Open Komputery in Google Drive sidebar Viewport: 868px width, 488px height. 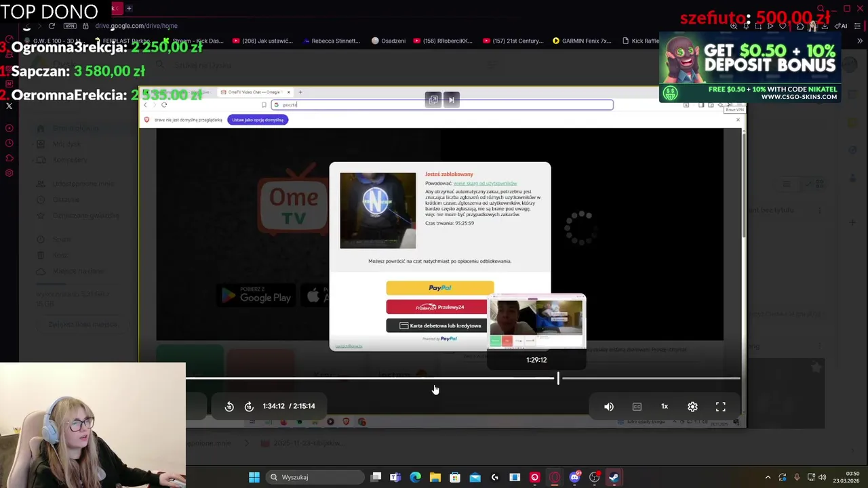pos(70,160)
